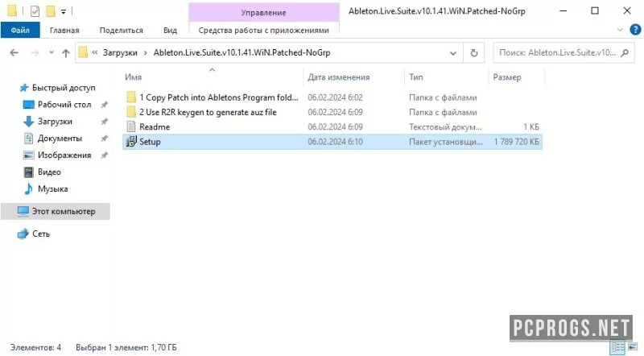Maximize the Explorer window
The height and width of the screenshot is (356, 644).
595,11
